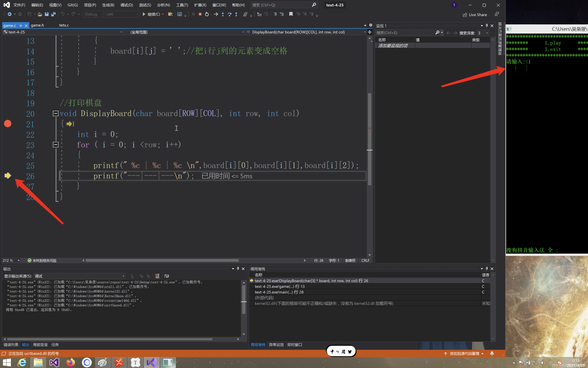Switch to the game.h tab
This screenshot has height=368, width=588.
pos(37,25)
